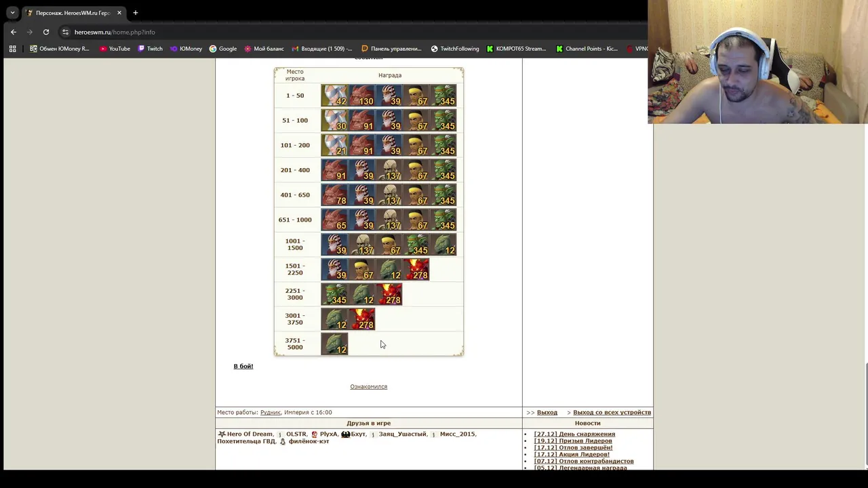
Task: Click the 345 creature reward in row 2251 - 3000
Action: (334, 294)
